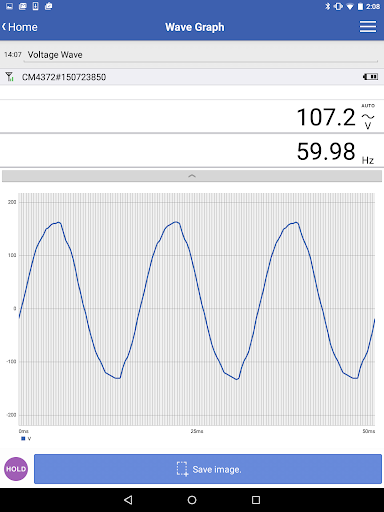Tap the blue V legend swatch

[x=23, y=439]
